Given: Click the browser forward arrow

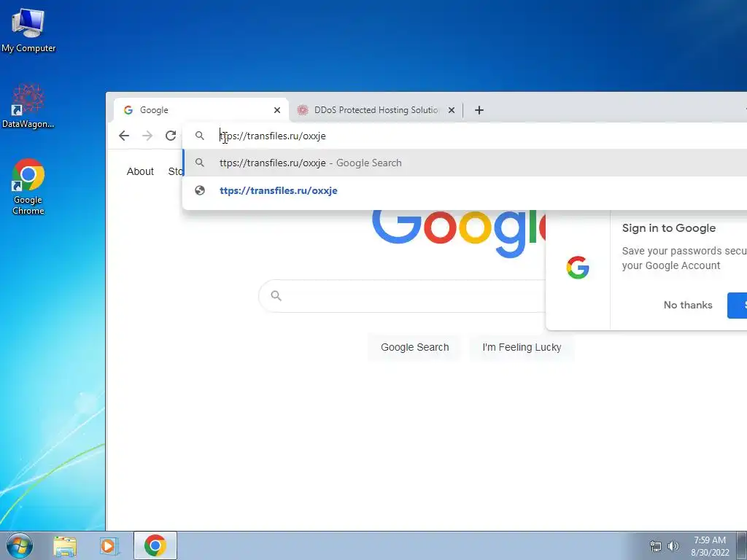Looking at the screenshot, I should [147, 136].
